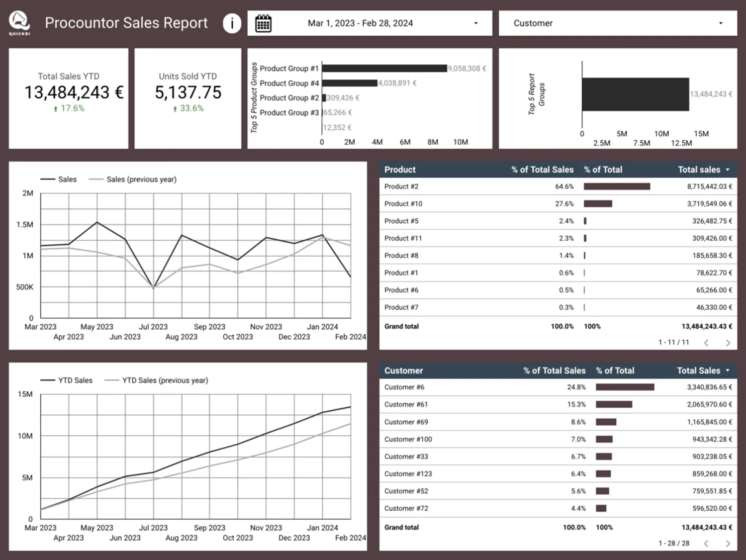Sort Product table by Total sales arrow
746x560 pixels.
coord(728,170)
